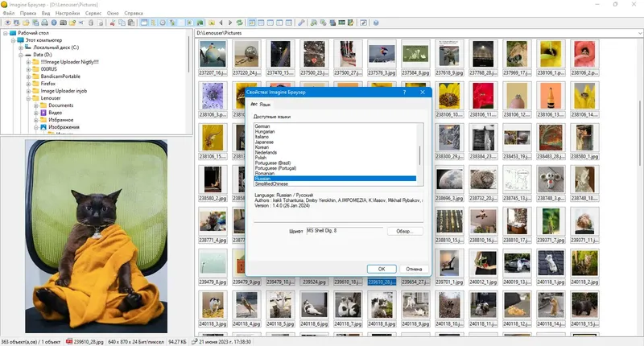Click the wrench settings icon in toolbar
Viewport: 644px width, 346px height.
click(301, 23)
